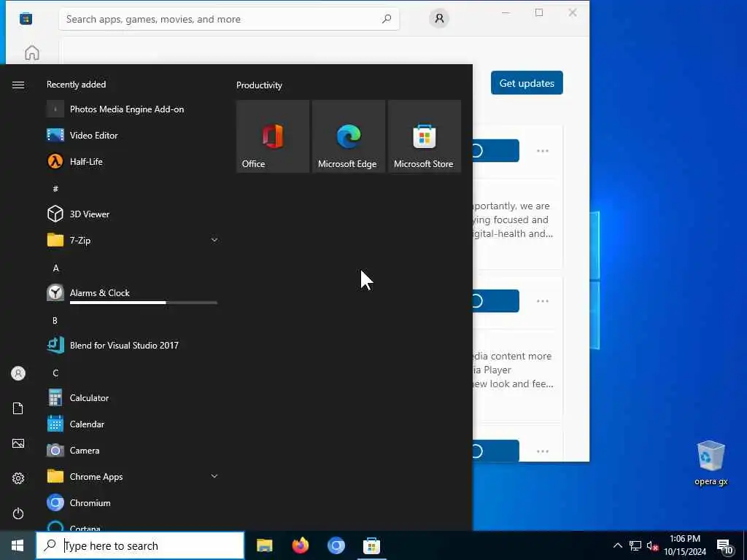Open Pictures from the Start sidebar

click(x=18, y=443)
